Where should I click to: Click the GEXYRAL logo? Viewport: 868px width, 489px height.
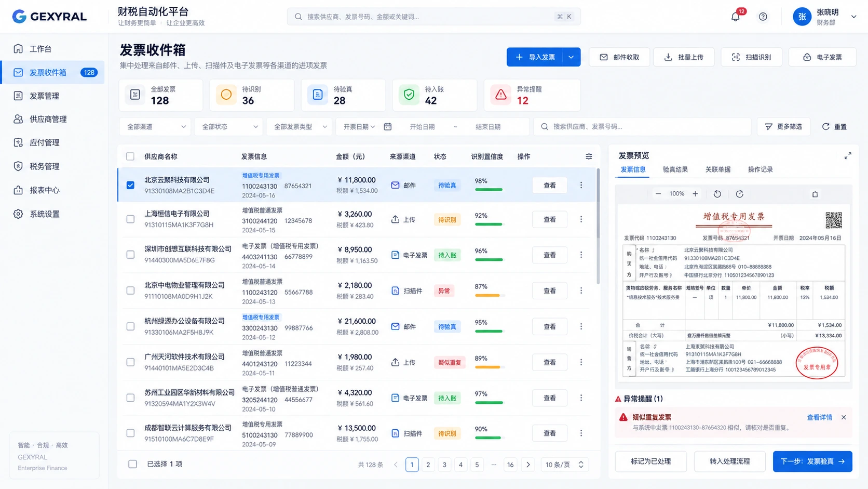(49, 17)
